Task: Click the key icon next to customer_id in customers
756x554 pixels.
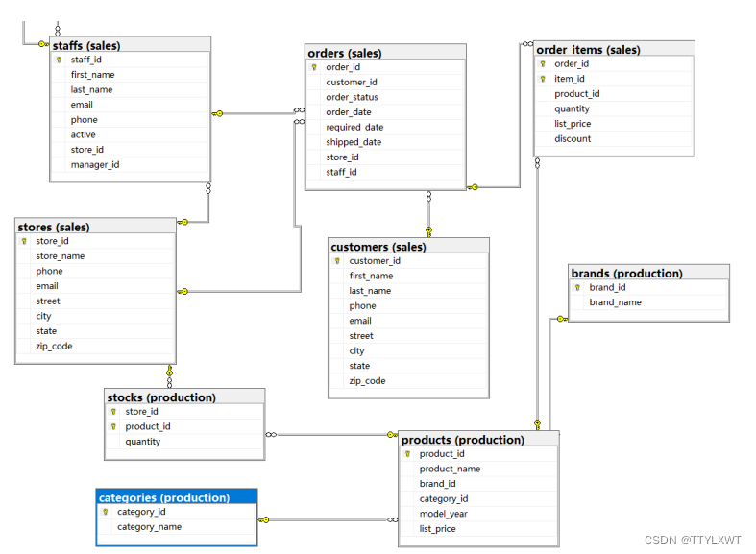Action: pyautogui.click(x=337, y=261)
